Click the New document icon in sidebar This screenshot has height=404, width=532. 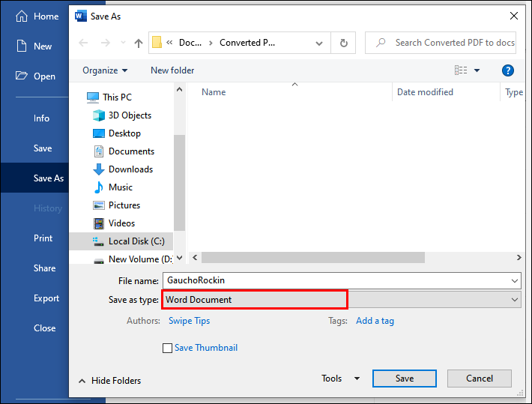tap(22, 46)
